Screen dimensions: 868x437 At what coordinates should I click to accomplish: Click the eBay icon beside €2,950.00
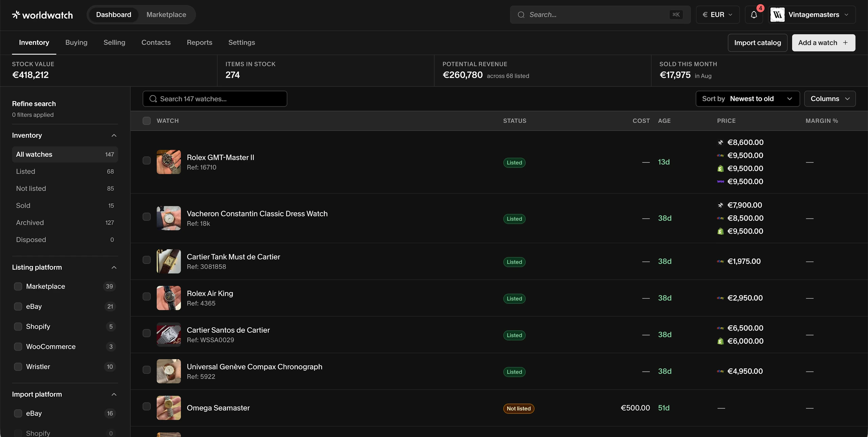coord(721,298)
